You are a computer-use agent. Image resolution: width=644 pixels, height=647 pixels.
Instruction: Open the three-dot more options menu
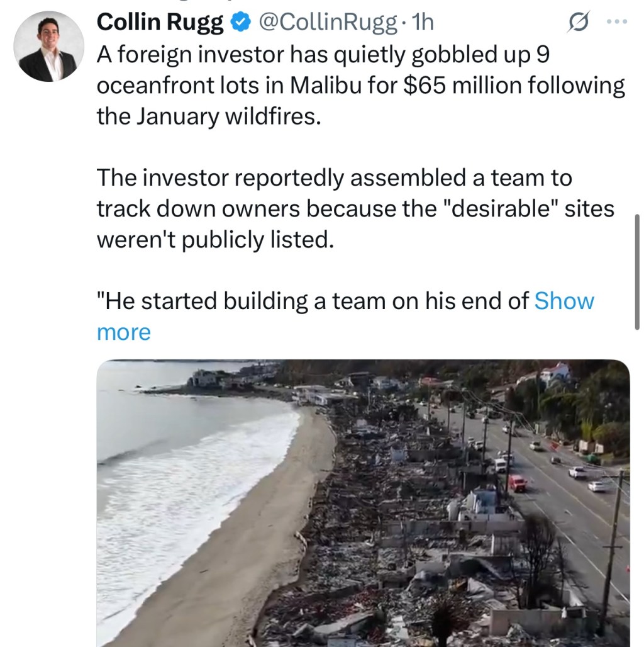pos(616,23)
